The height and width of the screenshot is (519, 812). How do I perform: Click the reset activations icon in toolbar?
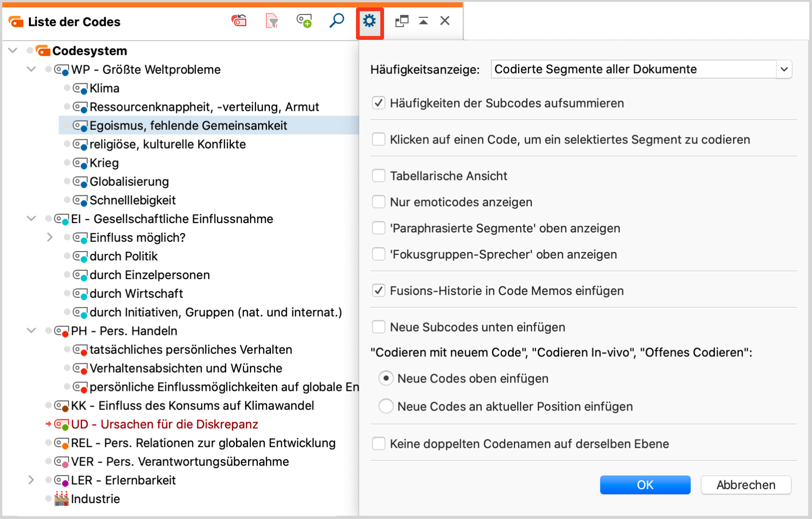click(x=239, y=21)
